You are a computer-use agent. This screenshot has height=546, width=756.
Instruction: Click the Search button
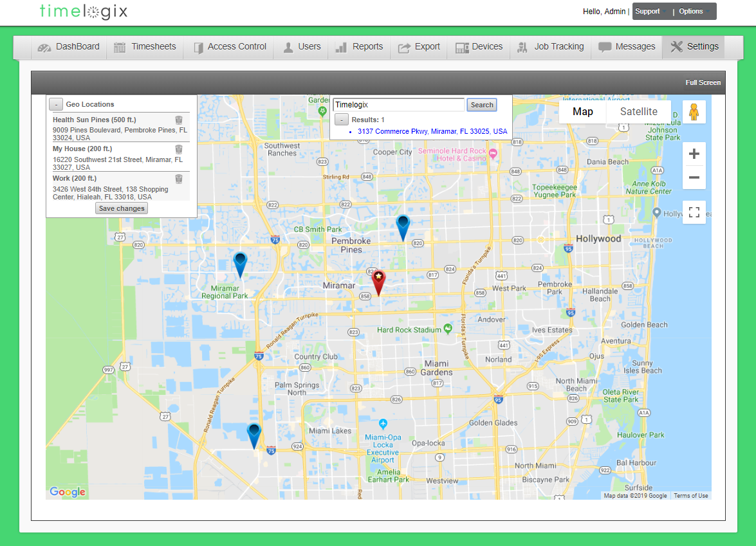tap(482, 105)
